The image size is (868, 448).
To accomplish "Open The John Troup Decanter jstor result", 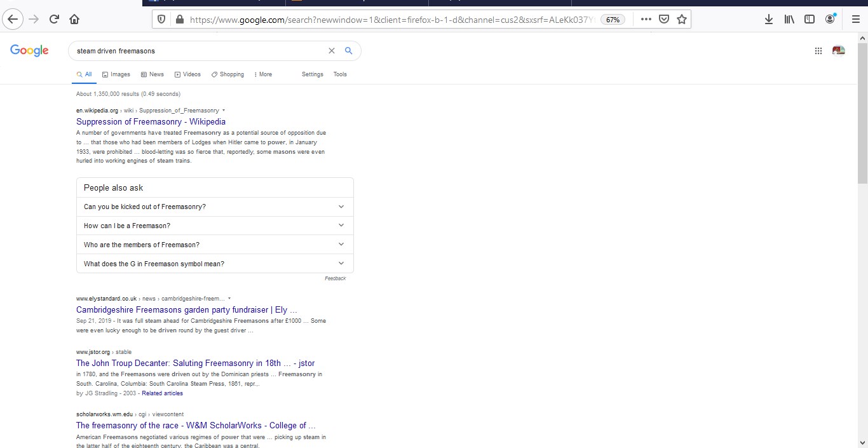I will 196,363.
